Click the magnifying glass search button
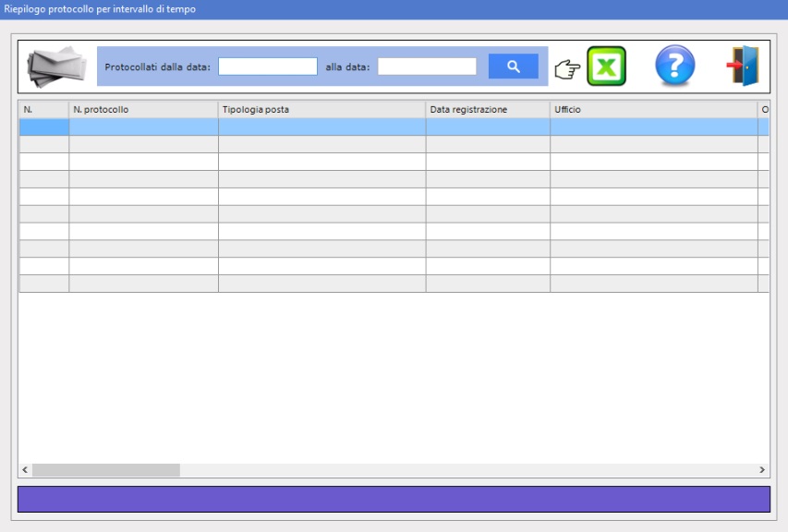This screenshot has height=532, width=788. coord(513,66)
